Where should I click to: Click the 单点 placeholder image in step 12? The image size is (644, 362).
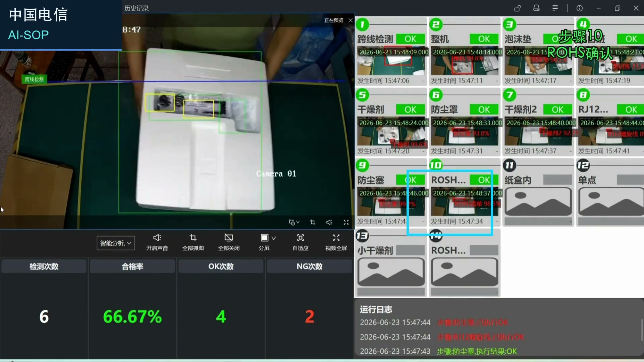pyautogui.click(x=611, y=202)
